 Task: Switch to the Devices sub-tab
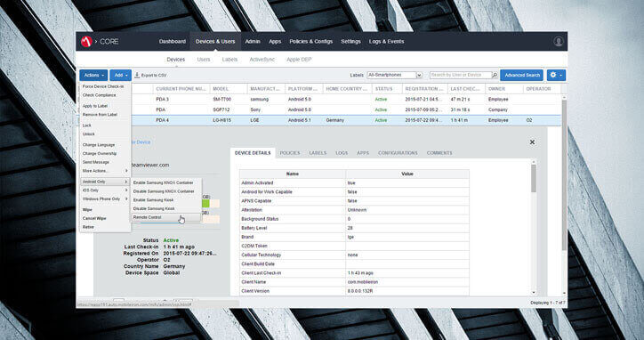[176, 60]
